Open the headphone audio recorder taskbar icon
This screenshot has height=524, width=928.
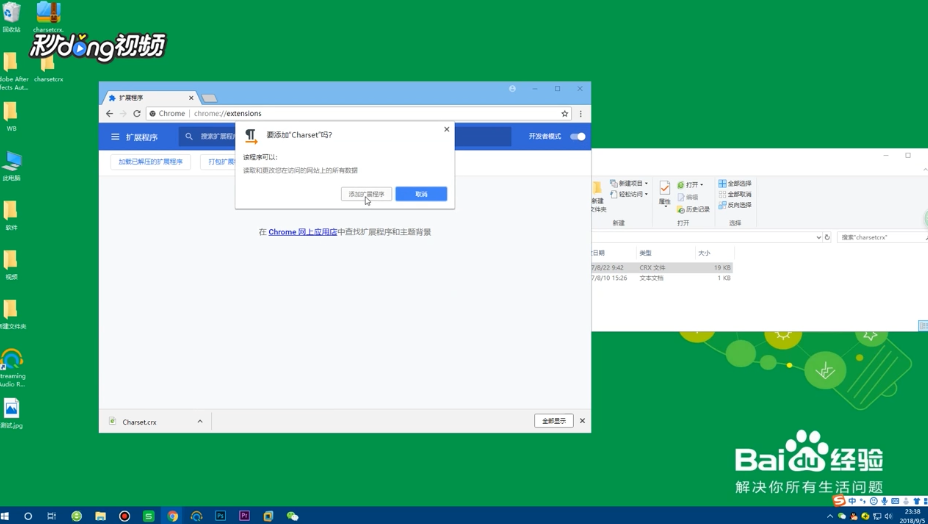click(196, 516)
